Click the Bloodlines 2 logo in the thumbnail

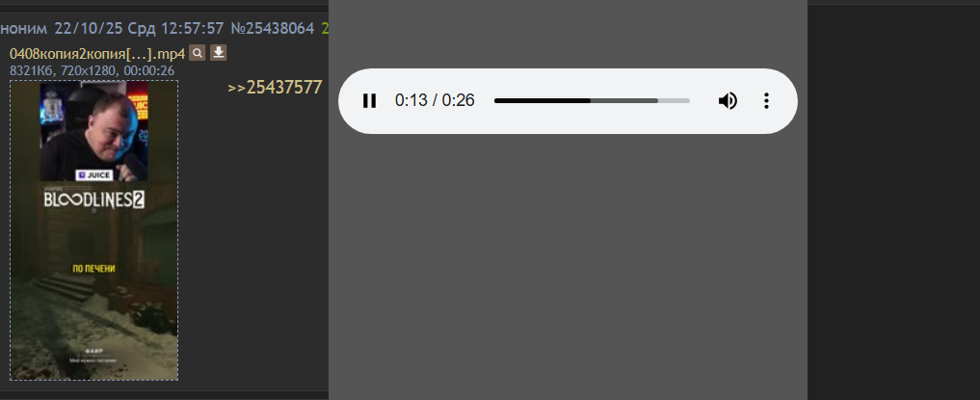coord(93,200)
